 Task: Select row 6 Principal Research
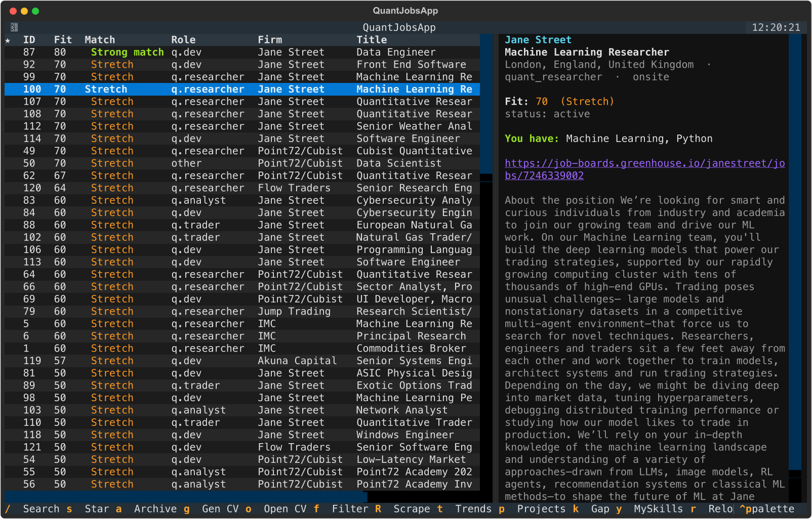coord(242,336)
